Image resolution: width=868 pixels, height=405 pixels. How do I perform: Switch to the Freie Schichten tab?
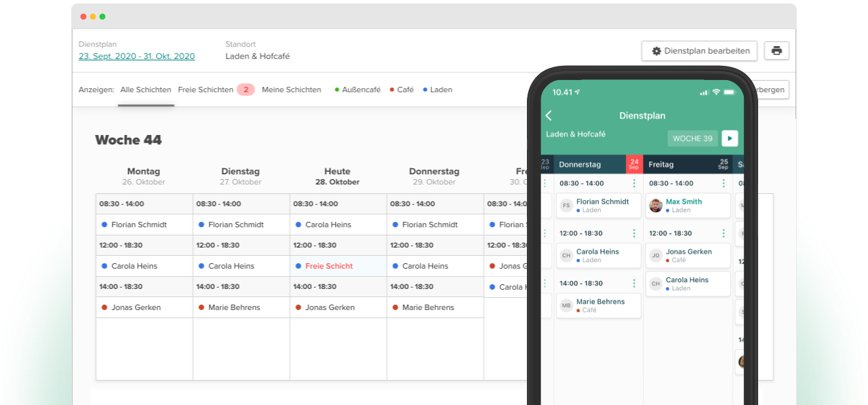[x=205, y=90]
